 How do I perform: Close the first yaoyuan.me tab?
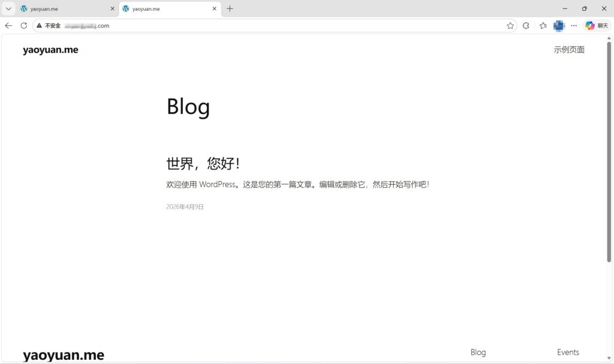(x=112, y=9)
